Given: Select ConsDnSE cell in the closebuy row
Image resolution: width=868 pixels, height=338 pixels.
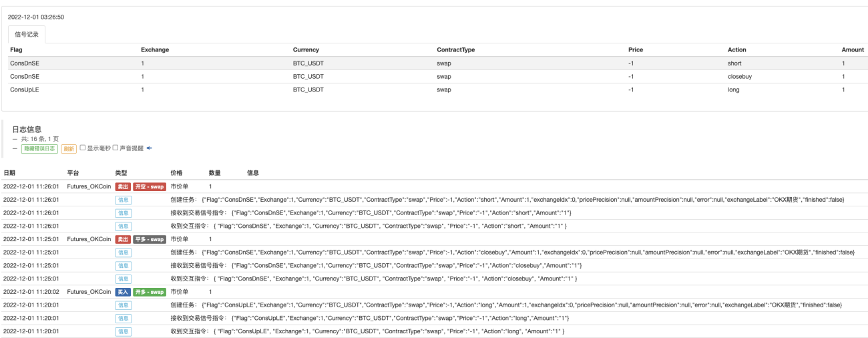Looking at the screenshot, I should click(x=25, y=76).
